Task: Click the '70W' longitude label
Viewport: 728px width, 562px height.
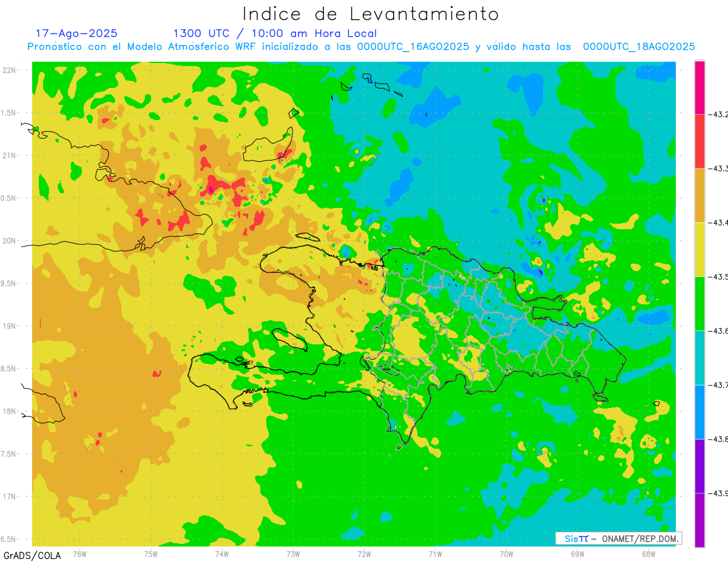Action: (506, 554)
